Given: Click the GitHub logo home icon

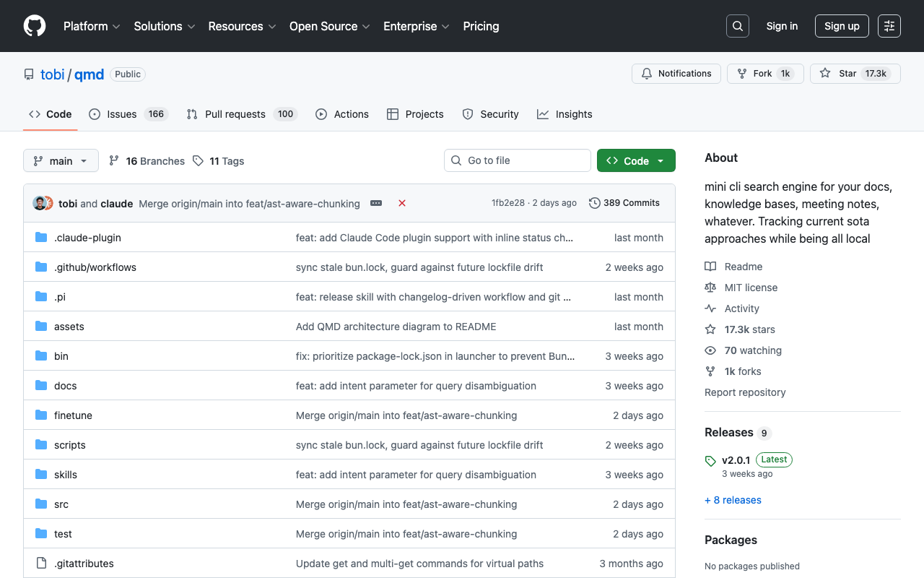Looking at the screenshot, I should point(34,26).
